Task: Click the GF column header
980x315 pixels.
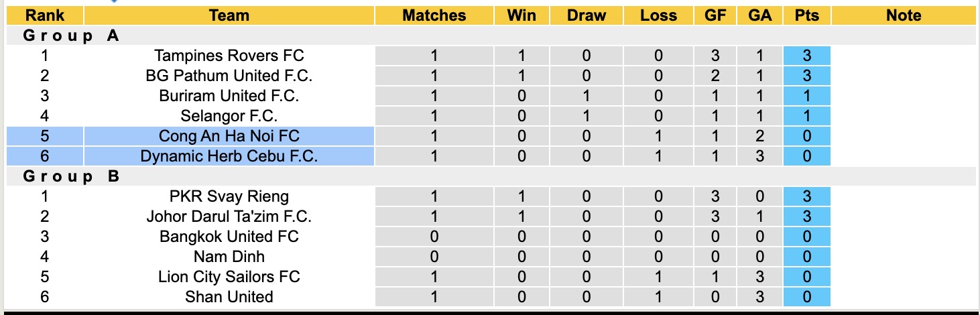Action: click(716, 15)
